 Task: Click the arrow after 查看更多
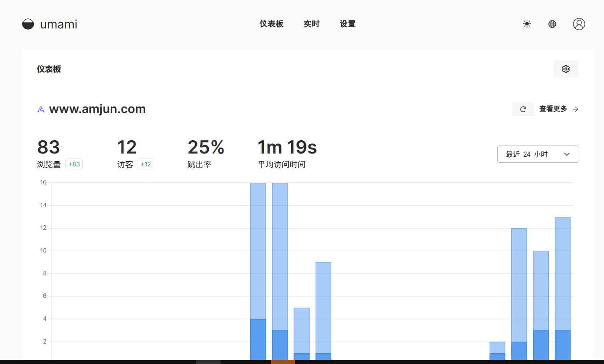(x=575, y=109)
